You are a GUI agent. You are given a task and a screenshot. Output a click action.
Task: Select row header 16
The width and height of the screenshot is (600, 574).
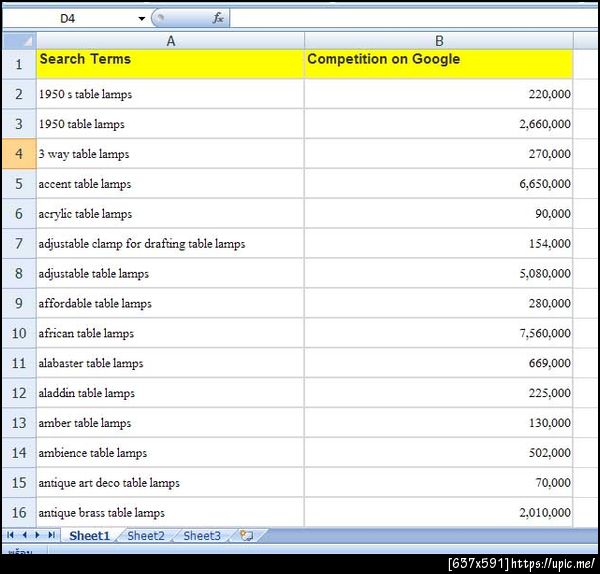pyautogui.click(x=19, y=512)
